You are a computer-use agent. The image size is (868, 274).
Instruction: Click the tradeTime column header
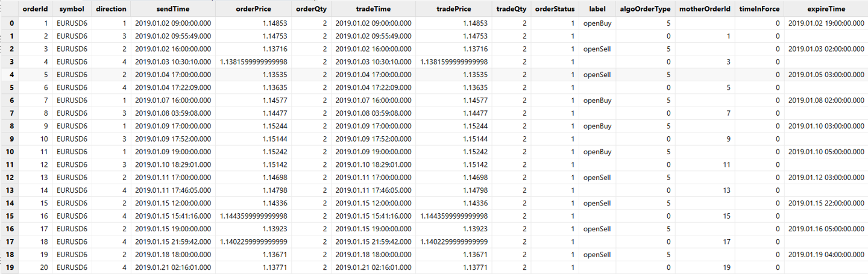(373, 9)
